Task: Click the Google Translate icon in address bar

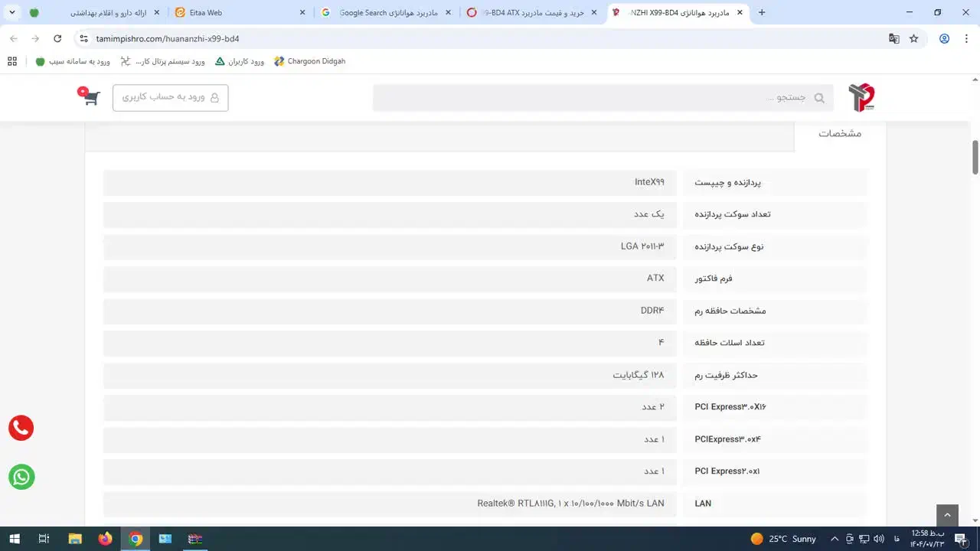Action: (893, 38)
